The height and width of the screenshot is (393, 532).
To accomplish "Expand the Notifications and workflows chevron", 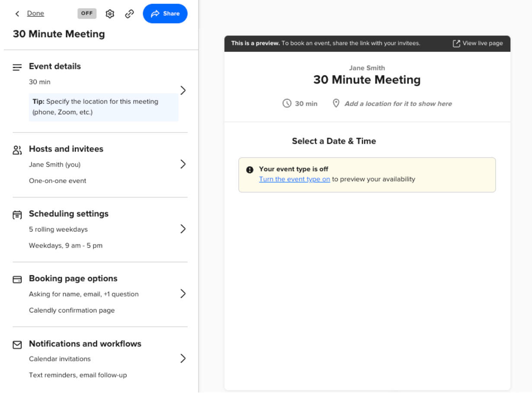I will point(183,358).
